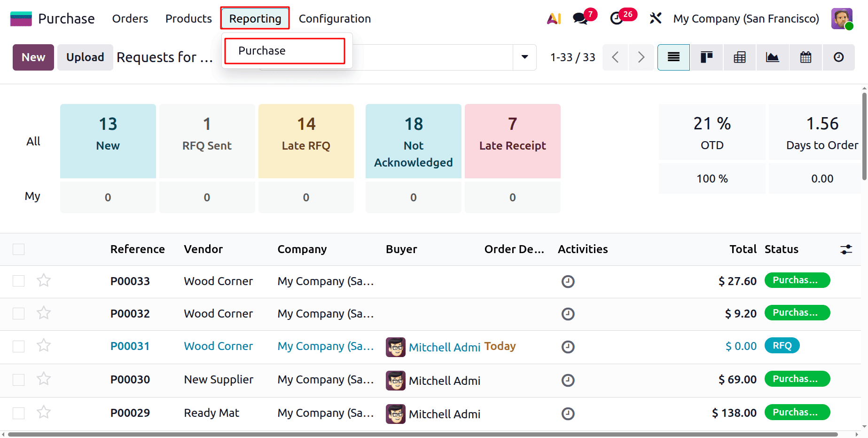Select the checkbox for row P00033
868x438 pixels.
(x=18, y=280)
